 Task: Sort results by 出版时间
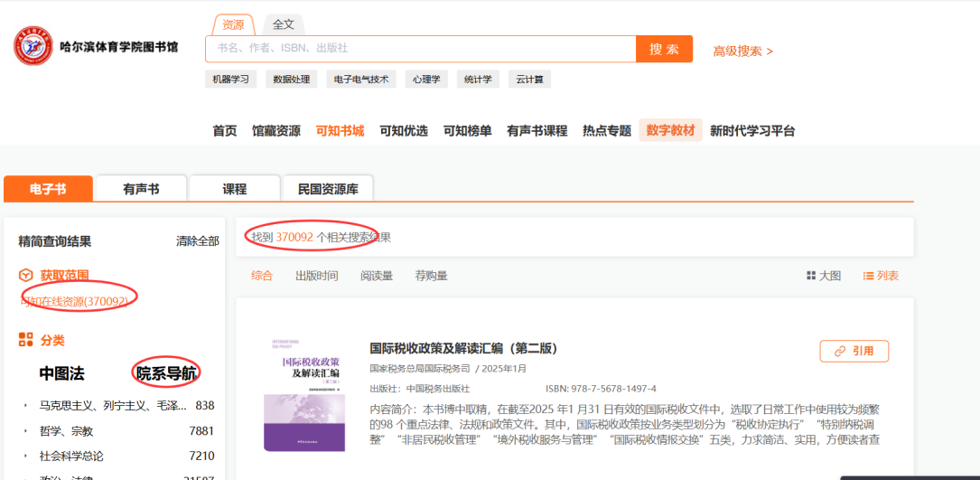pos(316,276)
